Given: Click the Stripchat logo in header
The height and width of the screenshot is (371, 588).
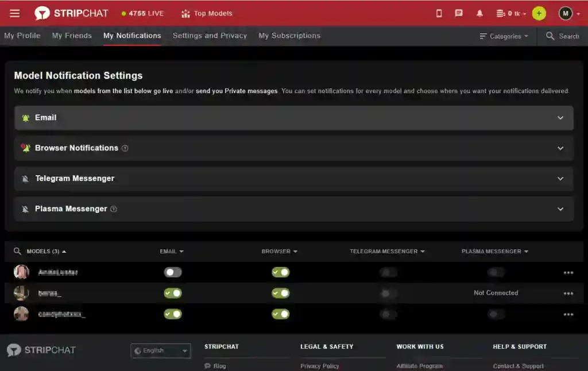Looking at the screenshot, I should point(71,14).
